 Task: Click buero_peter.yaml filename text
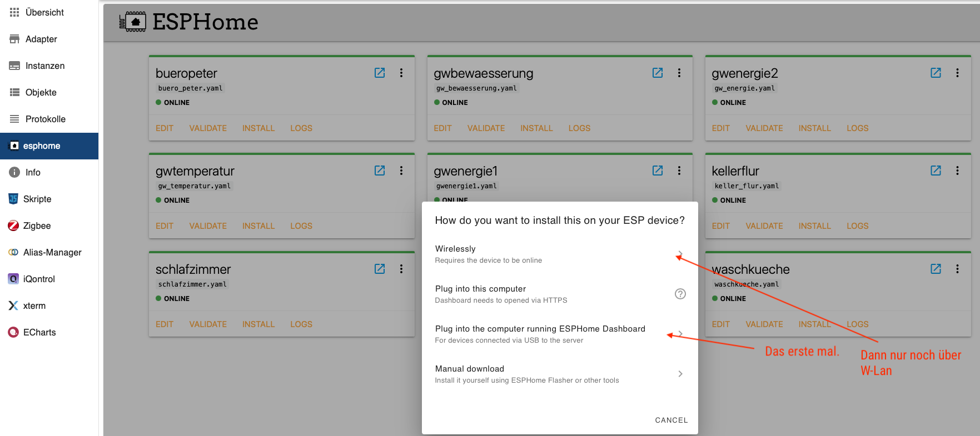point(190,88)
